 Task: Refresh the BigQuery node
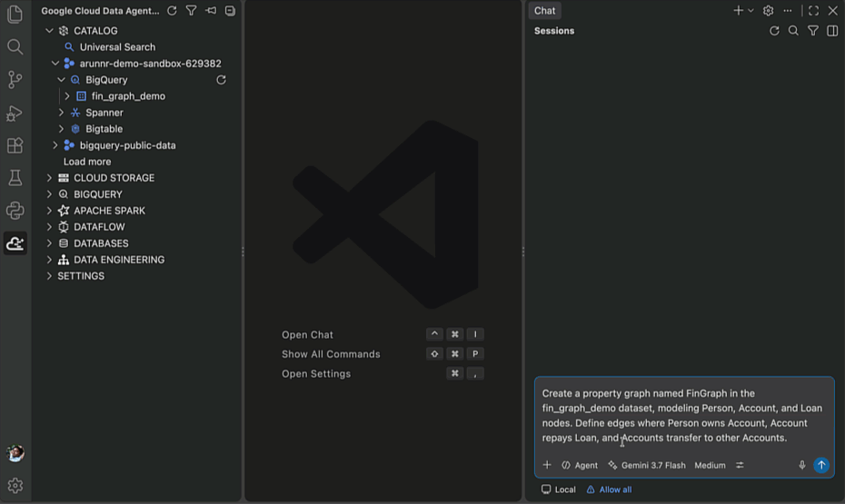click(x=221, y=80)
